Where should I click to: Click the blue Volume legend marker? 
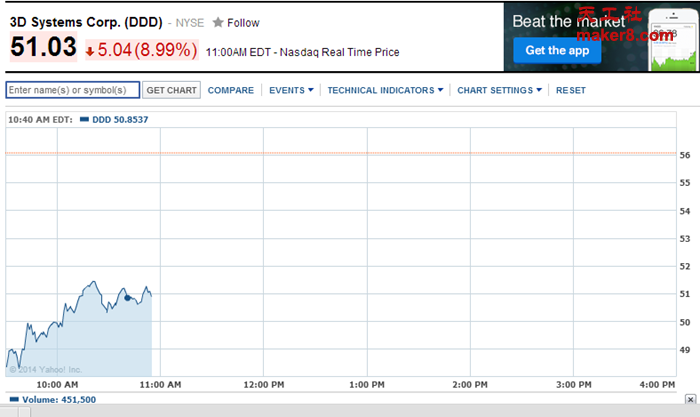point(14,400)
